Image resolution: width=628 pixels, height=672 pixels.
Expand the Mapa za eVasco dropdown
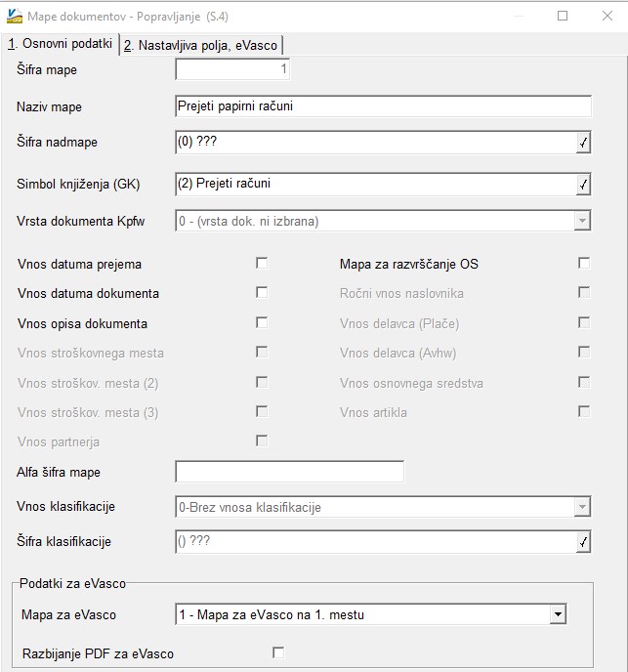(558, 614)
